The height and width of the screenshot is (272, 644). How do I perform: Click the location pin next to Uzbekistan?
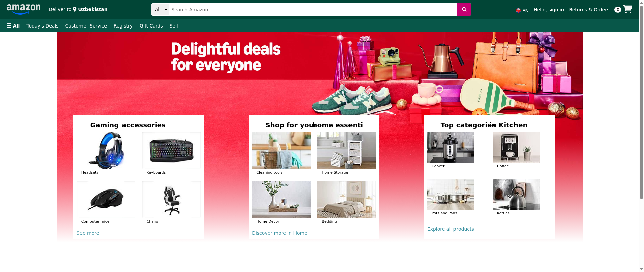(75, 9)
